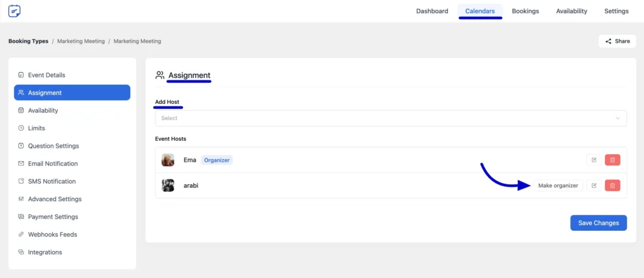Click the edit icon for host arabi
644x278 pixels.
(594, 186)
